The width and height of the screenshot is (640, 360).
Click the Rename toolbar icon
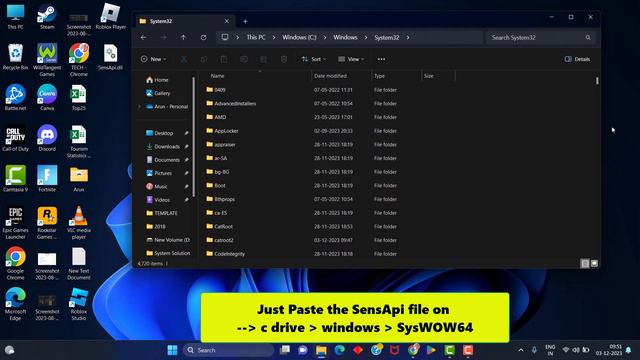244,59
